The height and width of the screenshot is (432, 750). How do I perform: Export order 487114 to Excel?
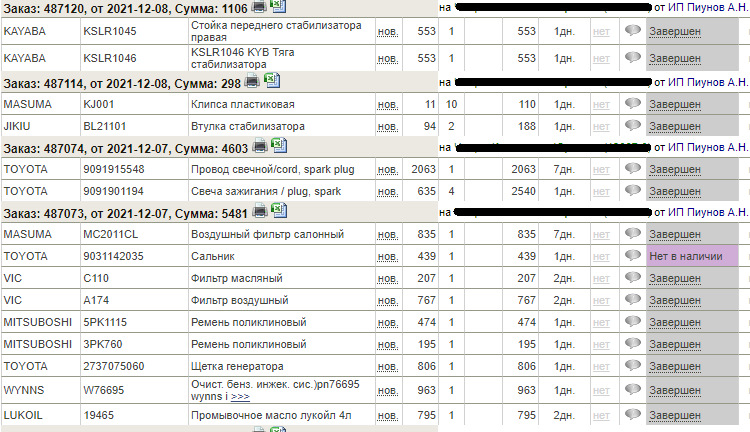tap(272, 81)
